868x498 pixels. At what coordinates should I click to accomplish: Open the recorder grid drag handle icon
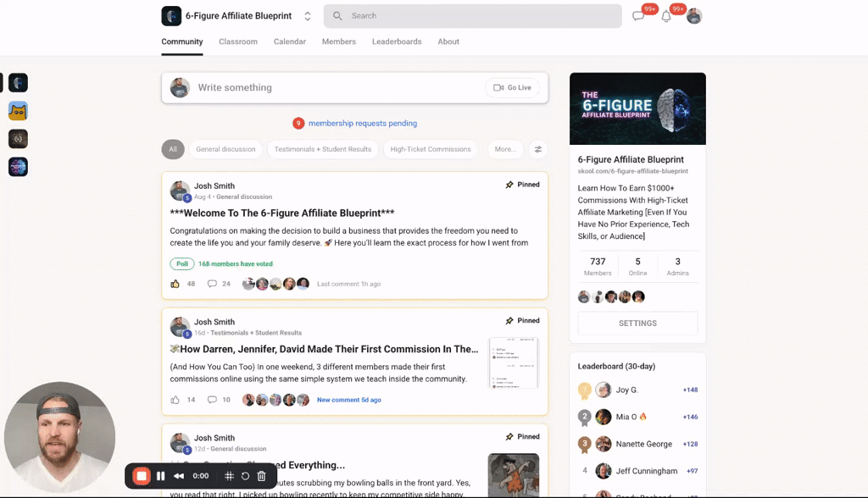click(x=229, y=476)
